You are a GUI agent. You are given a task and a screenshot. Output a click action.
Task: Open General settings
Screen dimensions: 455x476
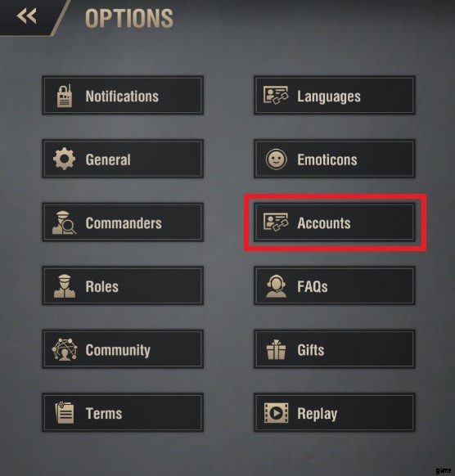pos(123,159)
